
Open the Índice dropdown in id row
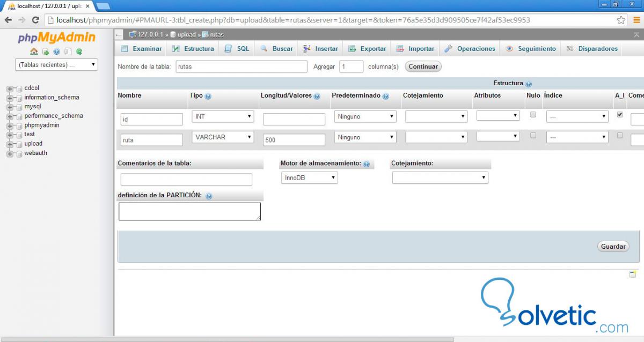[x=577, y=116]
